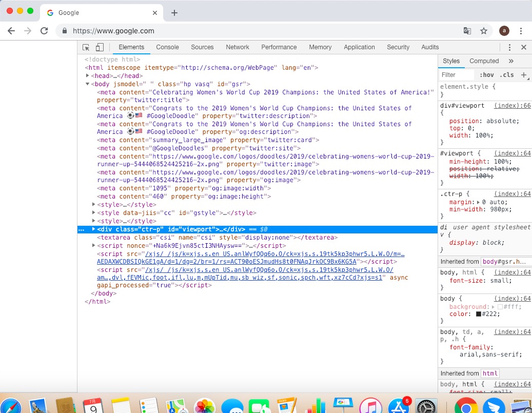The height and width of the screenshot is (413, 532).
Task: Expand the head element node
Action: point(88,76)
